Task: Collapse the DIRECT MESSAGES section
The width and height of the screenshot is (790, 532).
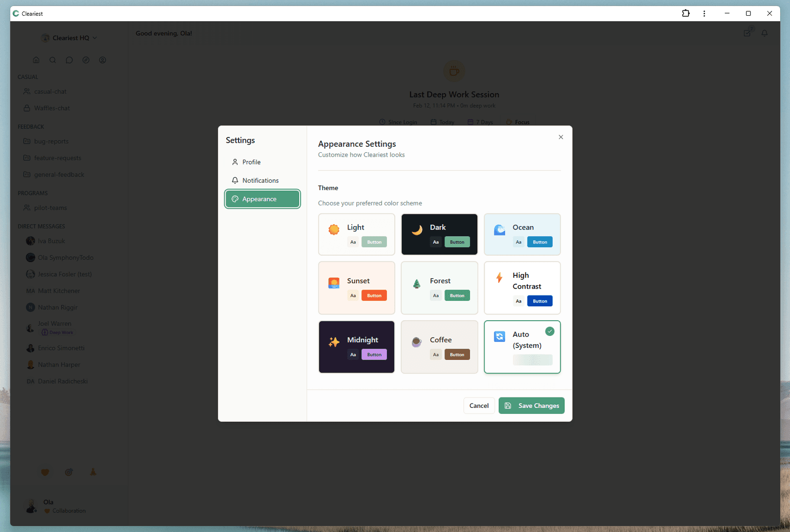Action: coord(41,227)
